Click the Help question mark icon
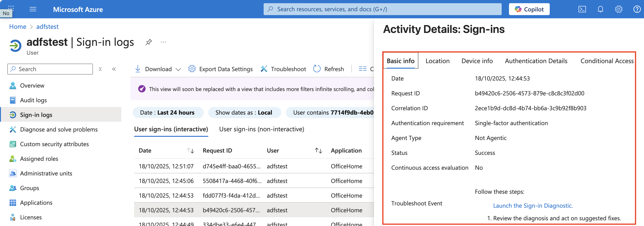Image resolution: width=644 pixels, height=226 pixels. pos(636,9)
